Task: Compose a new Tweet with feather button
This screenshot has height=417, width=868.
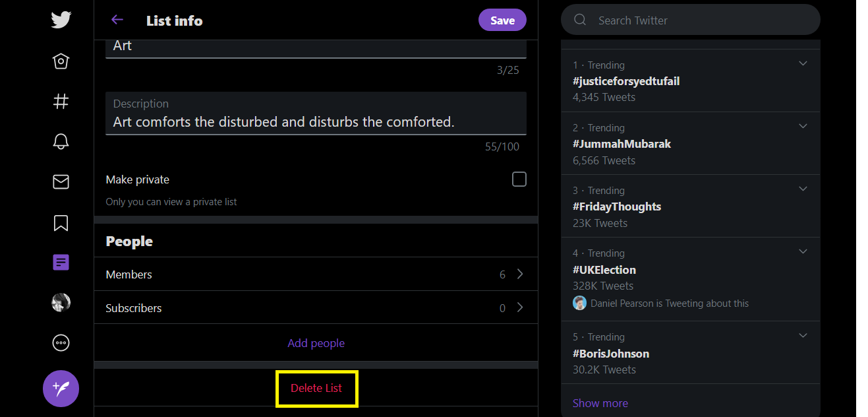Action: click(x=61, y=389)
